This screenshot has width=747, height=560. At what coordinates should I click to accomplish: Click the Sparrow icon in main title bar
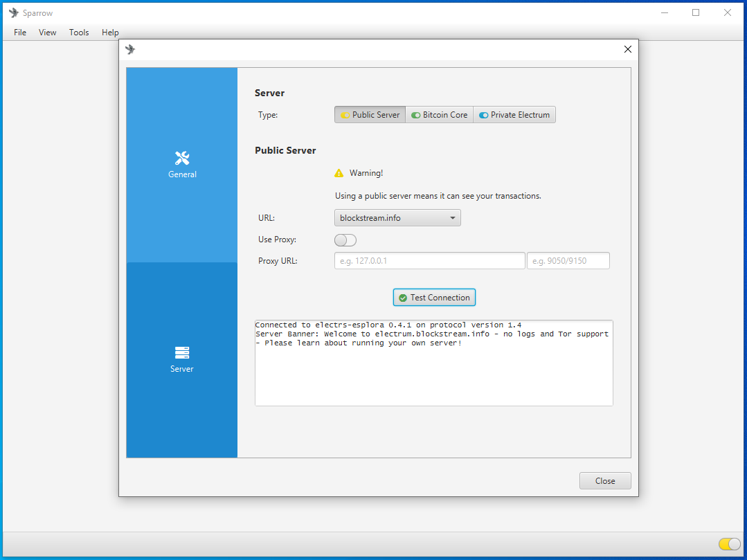point(14,13)
